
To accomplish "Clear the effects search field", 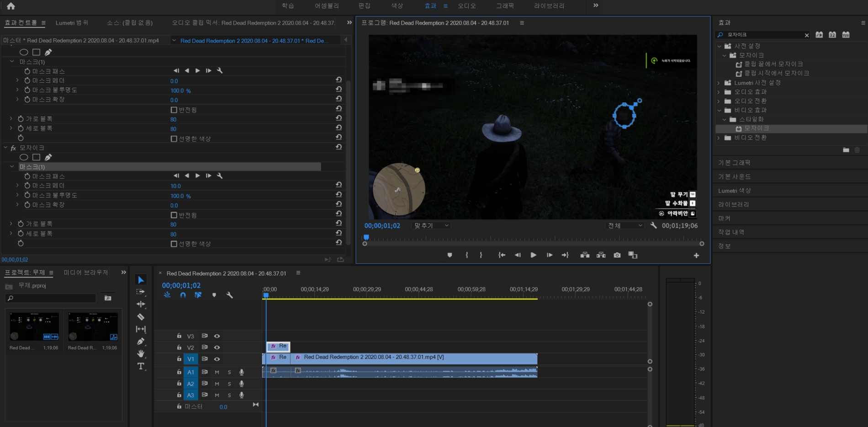I will coord(807,35).
